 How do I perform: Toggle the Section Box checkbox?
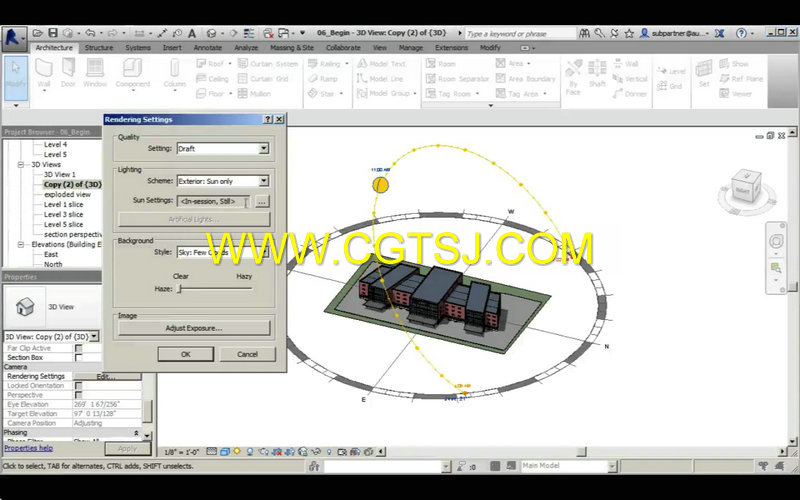(x=79, y=358)
